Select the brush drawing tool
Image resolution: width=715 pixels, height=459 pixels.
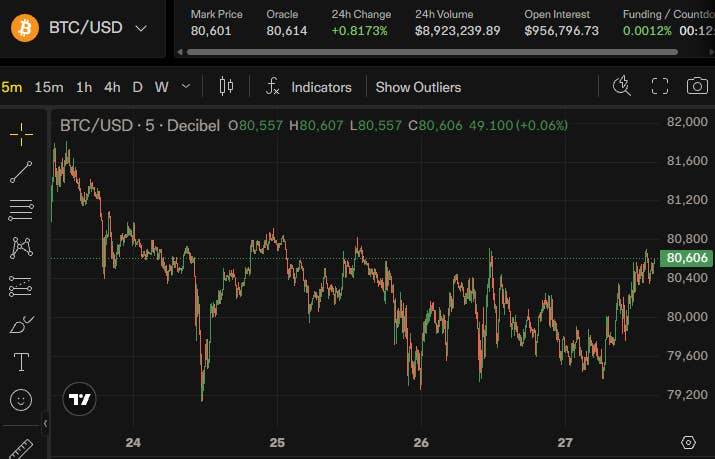click(x=21, y=324)
